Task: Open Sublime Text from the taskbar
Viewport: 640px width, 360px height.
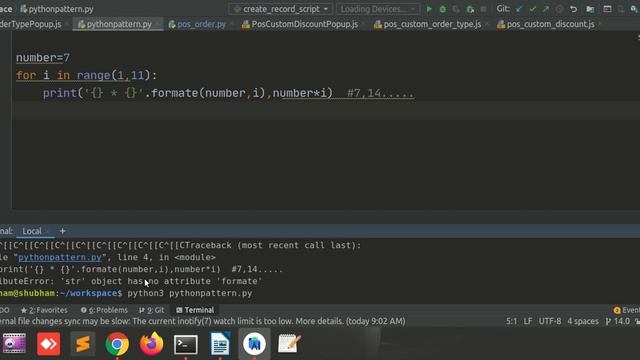Action: click(x=82, y=344)
